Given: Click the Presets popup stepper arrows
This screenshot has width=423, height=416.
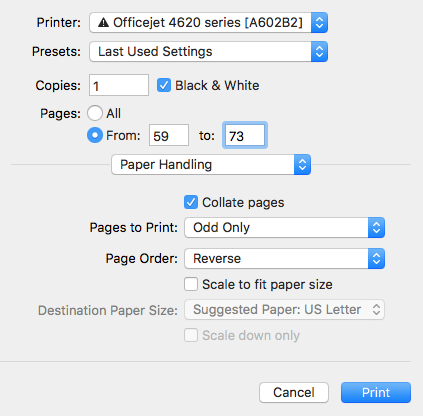Looking at the screenshot, I should click(319, 52).
